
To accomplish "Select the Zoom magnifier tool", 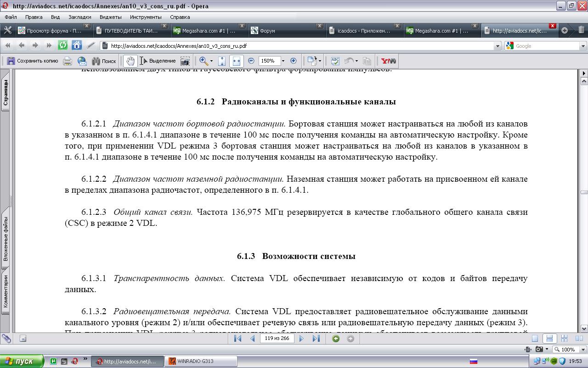I will click(x=204, y=61).
